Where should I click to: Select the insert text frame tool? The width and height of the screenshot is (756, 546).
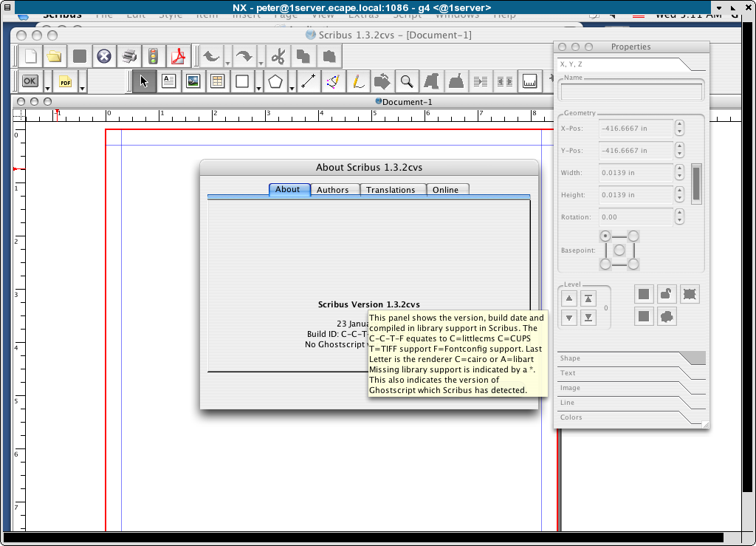[x=168, y=81]
